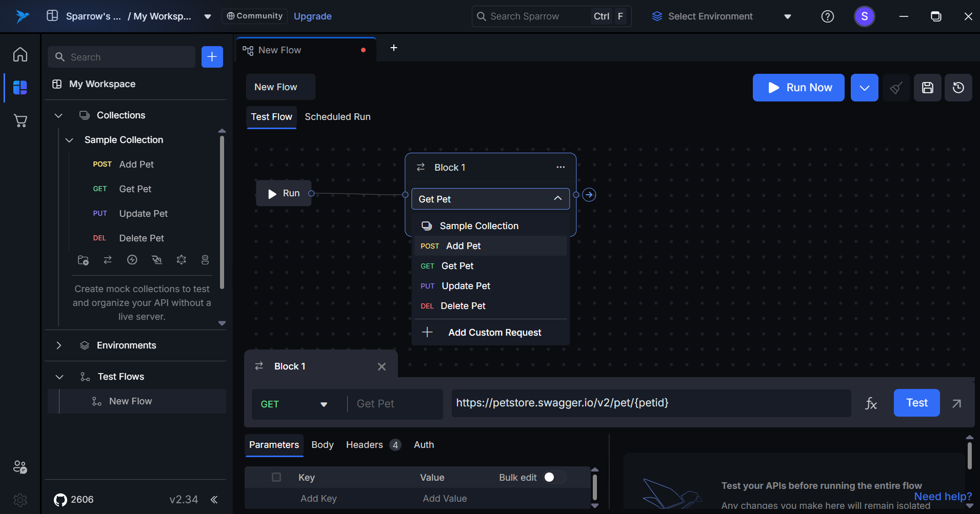Click the save flow icon
980x514 pixels.
click(927, 88)
